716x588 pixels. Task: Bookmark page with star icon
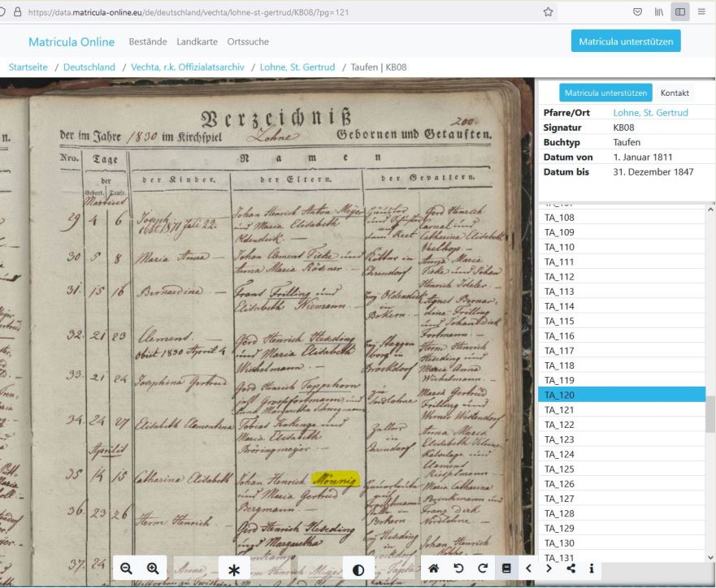pyautogui.click(x=548, y=12)
